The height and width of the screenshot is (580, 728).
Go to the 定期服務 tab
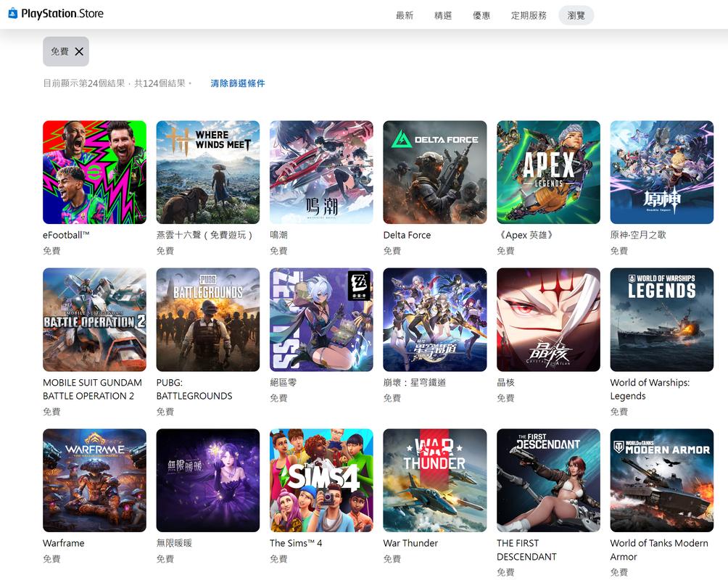point(529,15)
